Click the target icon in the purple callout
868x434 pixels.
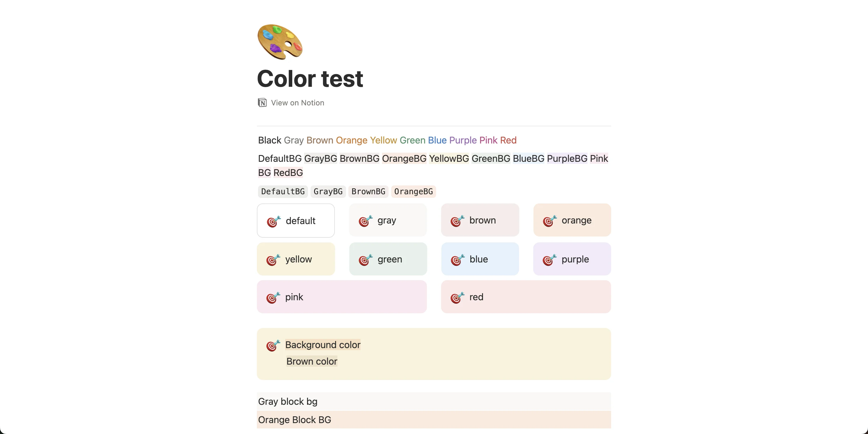pyautogui.click(x=549, y=260)
